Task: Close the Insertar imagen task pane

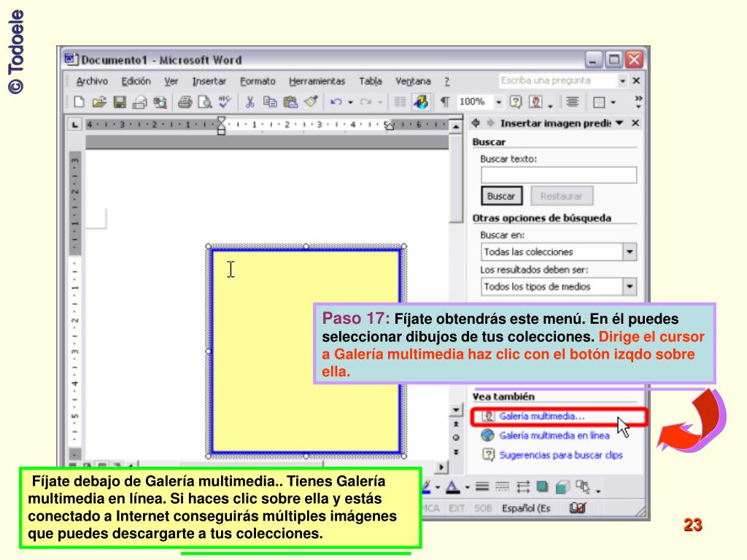Action: [x=635, y=123]
